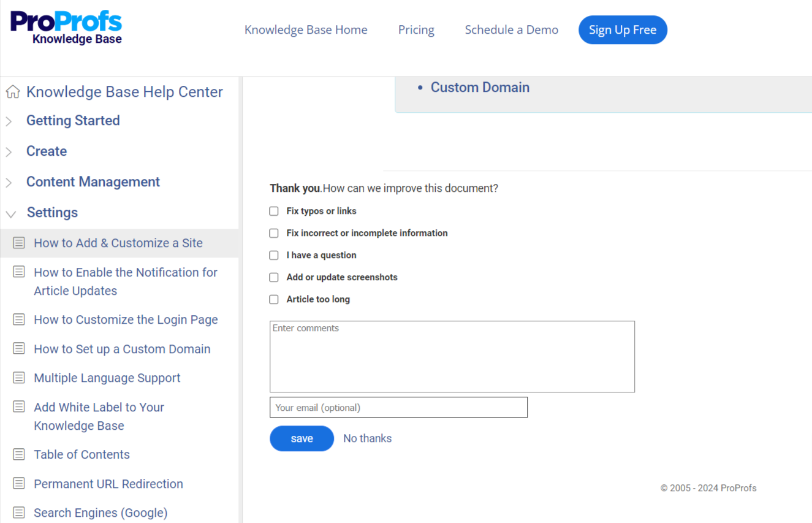Open Getting Started section title
The image size is (812, 523).
(x=73, y=120)
